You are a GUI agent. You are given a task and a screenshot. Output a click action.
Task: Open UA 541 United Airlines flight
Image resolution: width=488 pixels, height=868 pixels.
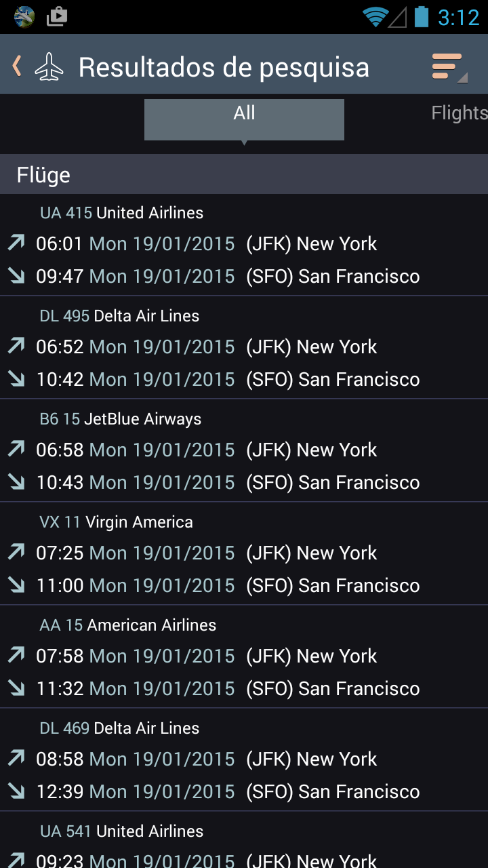coord(244,840)
